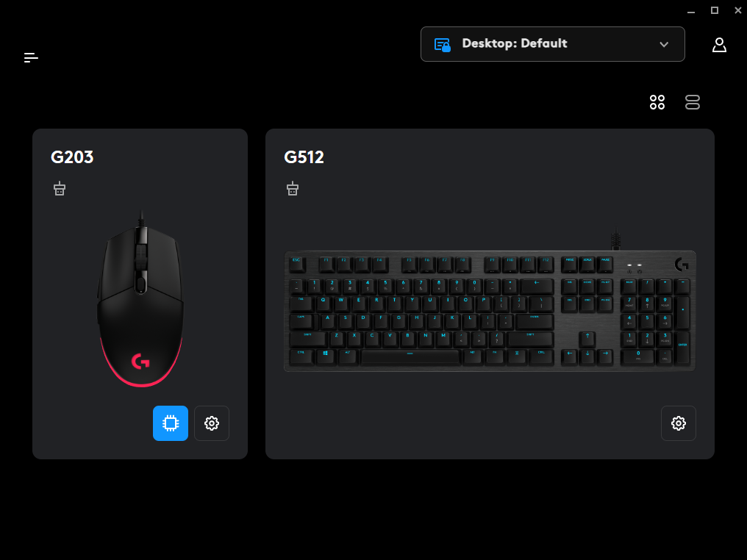Click the G203 device title

tap(72, 157)
